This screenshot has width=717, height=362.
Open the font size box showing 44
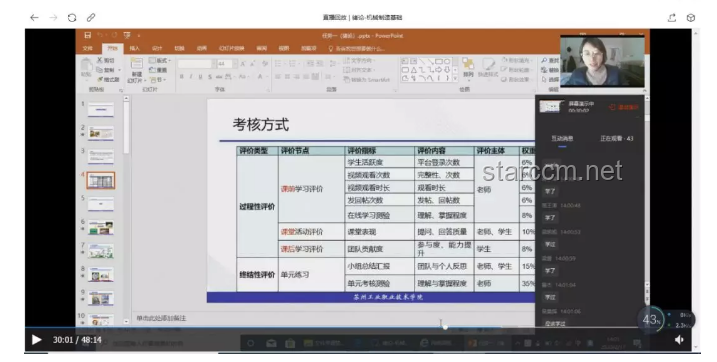pyautogui.click(x=227, y=64)
